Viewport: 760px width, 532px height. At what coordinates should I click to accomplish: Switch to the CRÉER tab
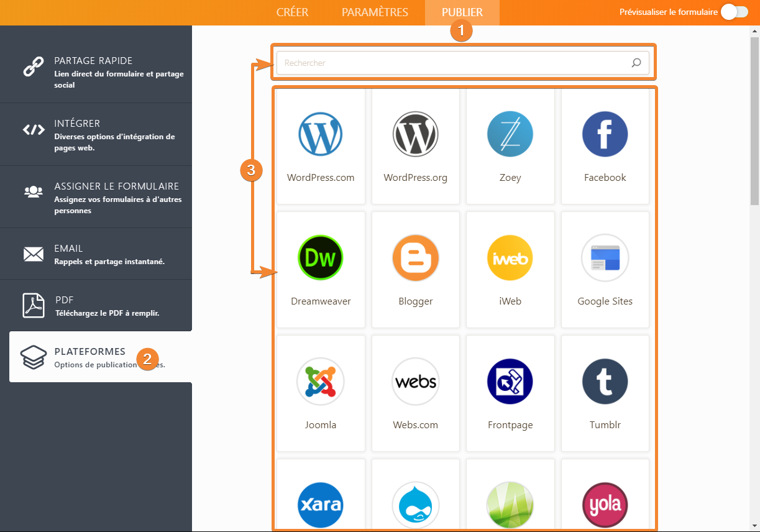point(292,12)
